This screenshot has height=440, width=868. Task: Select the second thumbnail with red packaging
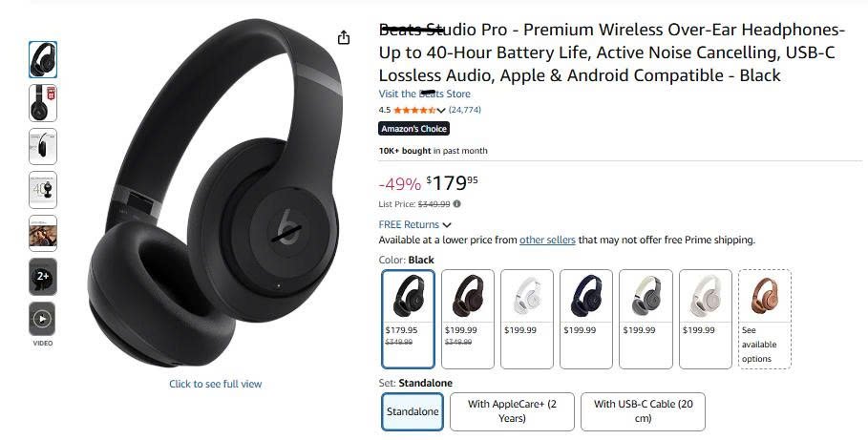click(43, 103)
